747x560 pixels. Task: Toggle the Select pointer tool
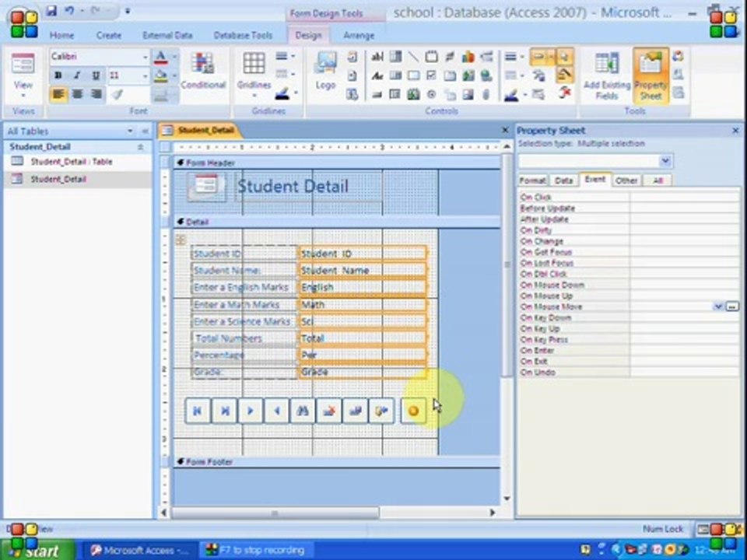pos(565,57)
